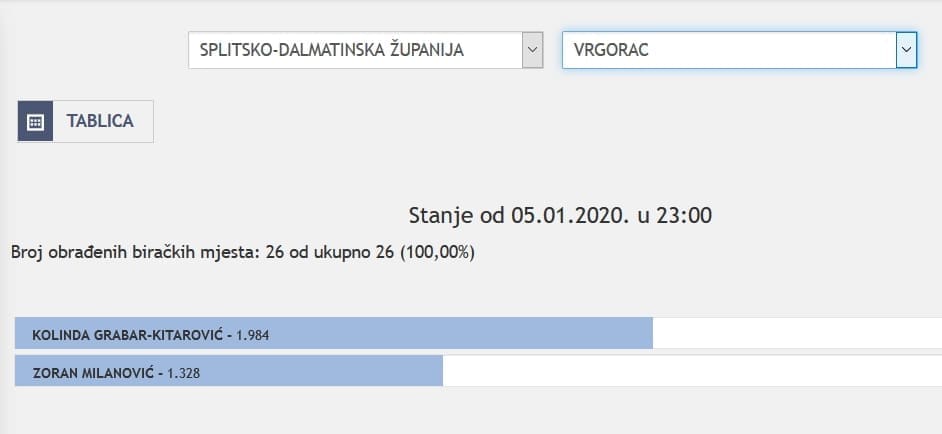The height and width of the screenshot is (434, 942).
Task: Select the SPLITSKO-DALMATINSKA ŽUPANIJA combo box text
Action: point(332,50)
